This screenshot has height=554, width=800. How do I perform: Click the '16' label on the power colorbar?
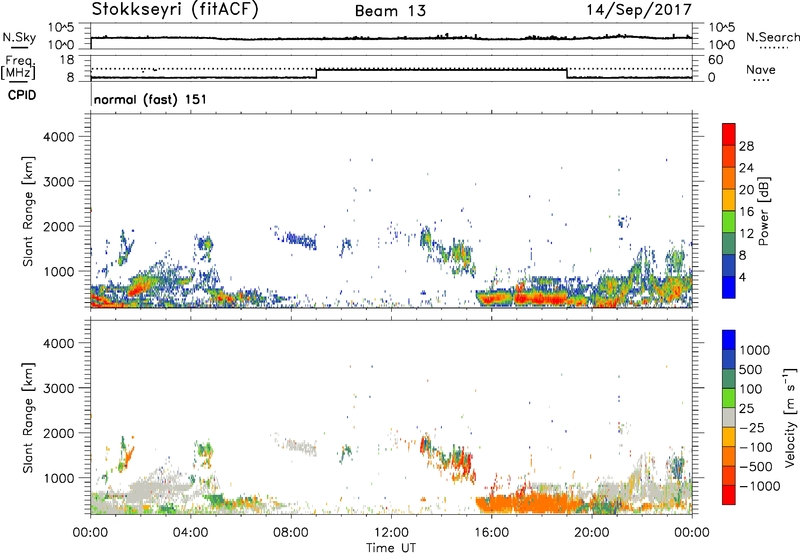pyautogui.click(x=746, y=212)
